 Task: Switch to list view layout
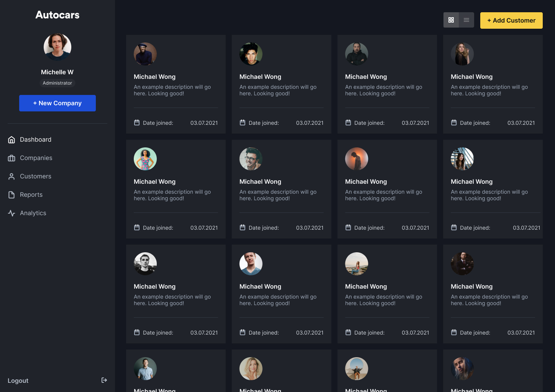[466, 20]
